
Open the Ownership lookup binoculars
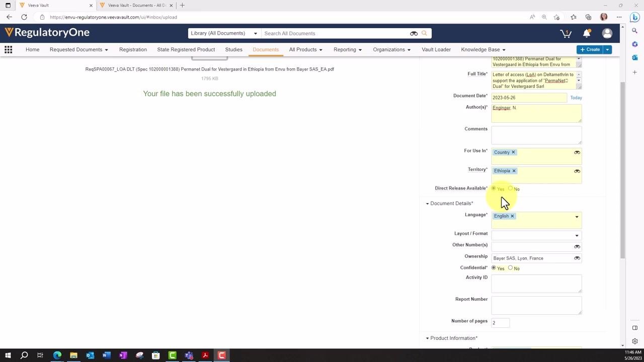tap(577, 258)
